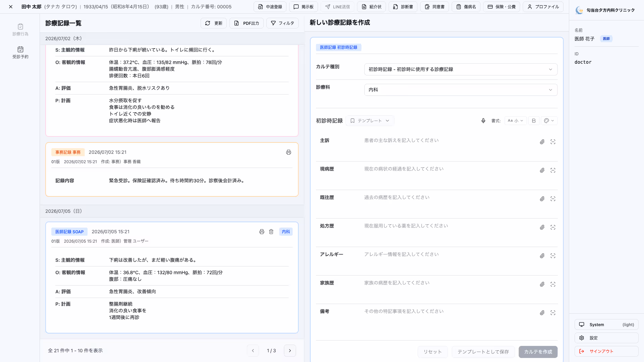The height and width of the screenshot is (362, 644).
Task: Expand the 主訴 field to fullscreen
Action: click(553, 142)
